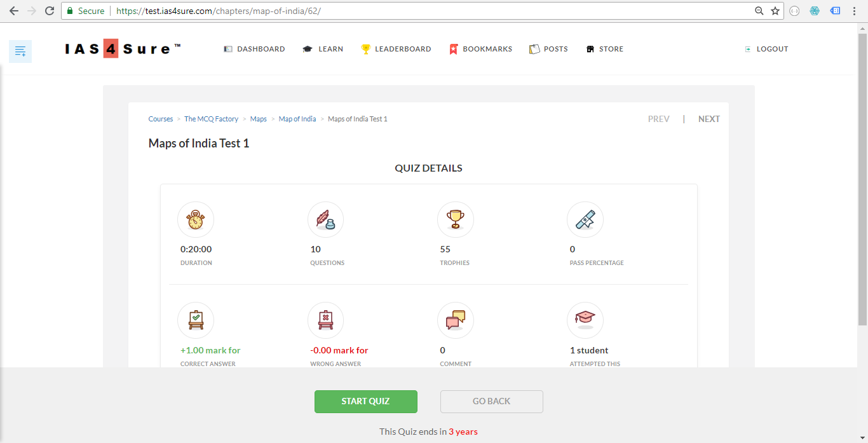Click the trophy cup icon
868x443 pixels.
(x=455, y=220)
